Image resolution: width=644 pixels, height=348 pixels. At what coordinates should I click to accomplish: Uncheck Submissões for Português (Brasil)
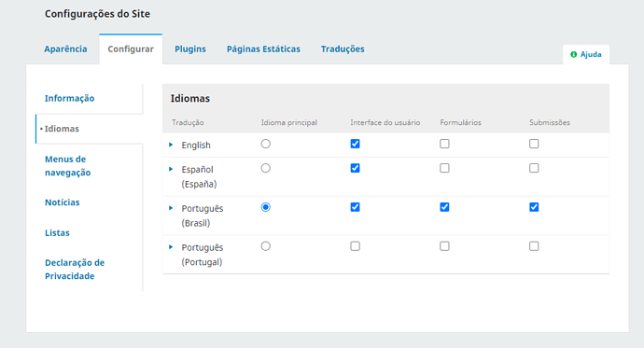click(x=534, y=207)
